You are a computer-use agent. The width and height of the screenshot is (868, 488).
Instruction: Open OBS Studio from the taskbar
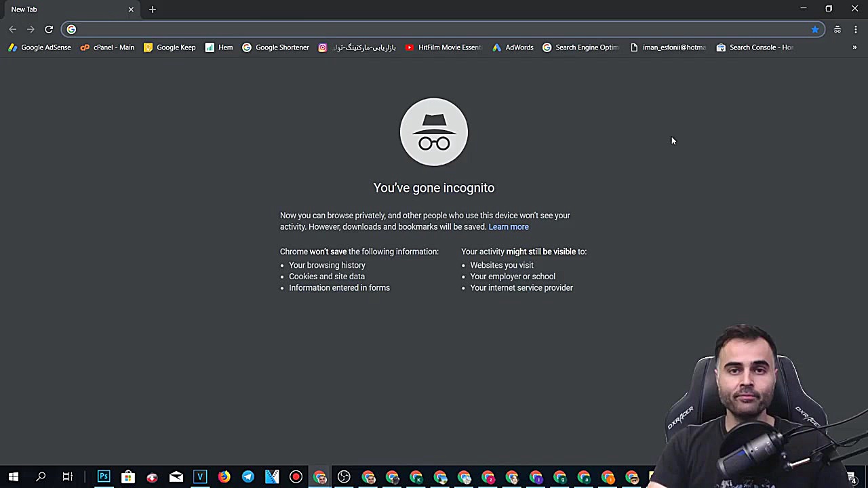[344, 477]
